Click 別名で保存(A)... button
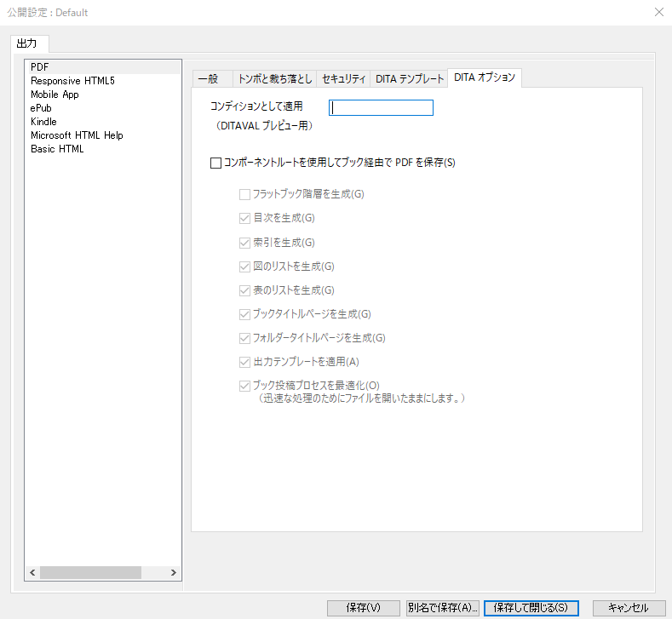This screenshot has height=619, width=672. (443, 608)
